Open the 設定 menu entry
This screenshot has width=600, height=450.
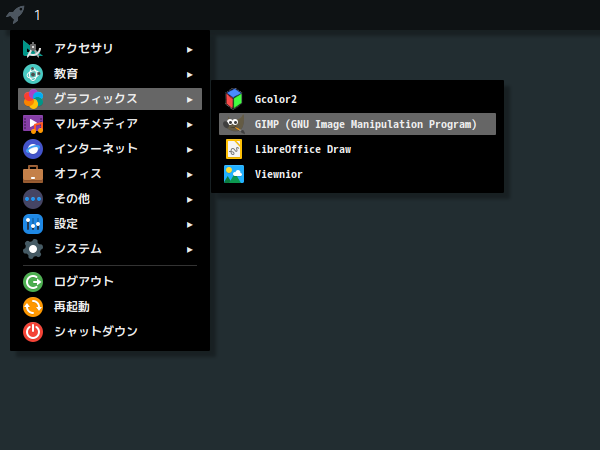[110, 224]
